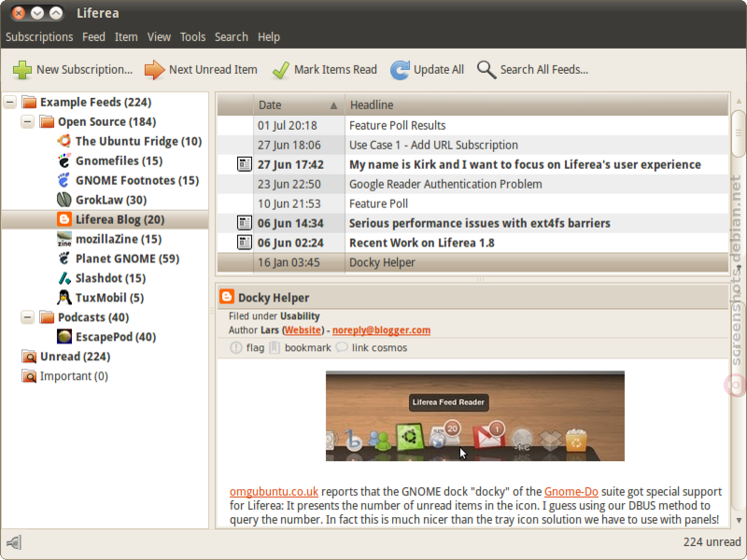Click the article pane scroll down arrow
Viewport: 747px width, 560px height.
pyautogui.click(x=739, y=520)
